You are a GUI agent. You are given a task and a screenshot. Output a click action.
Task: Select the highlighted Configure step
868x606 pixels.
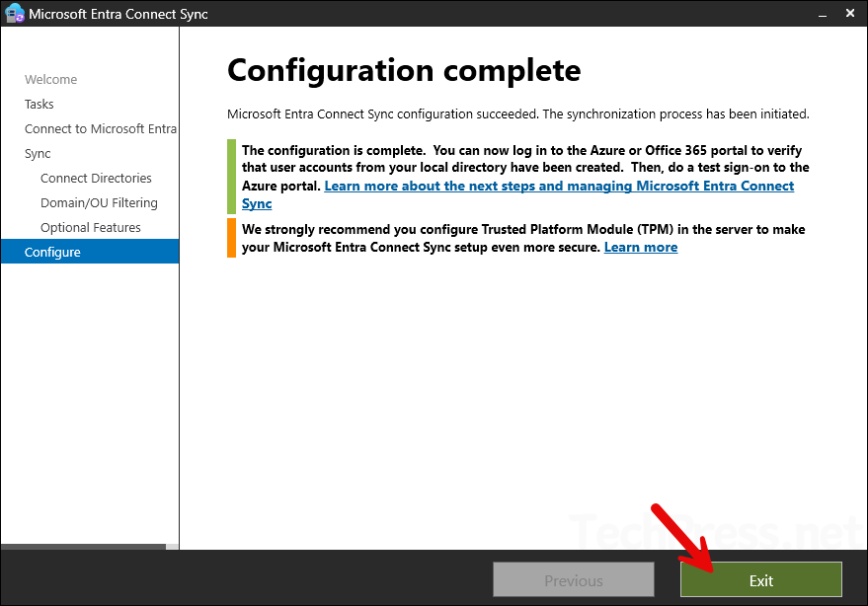(90, 252)
